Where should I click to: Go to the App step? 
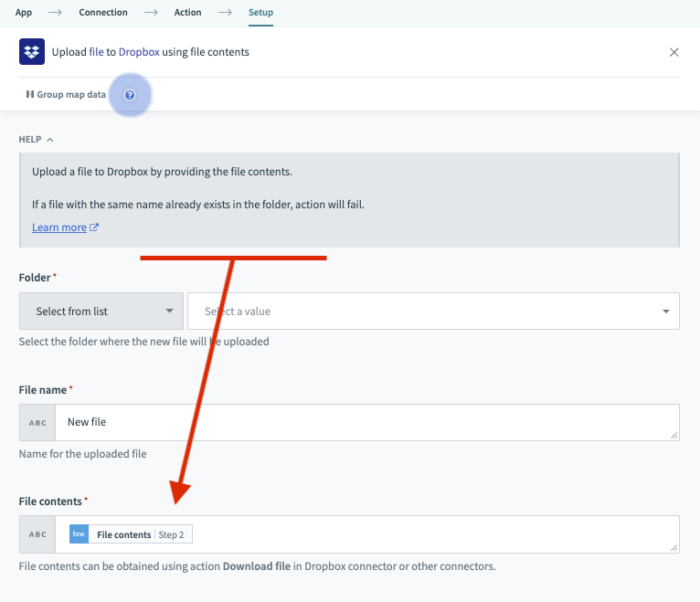coord(24,13)
